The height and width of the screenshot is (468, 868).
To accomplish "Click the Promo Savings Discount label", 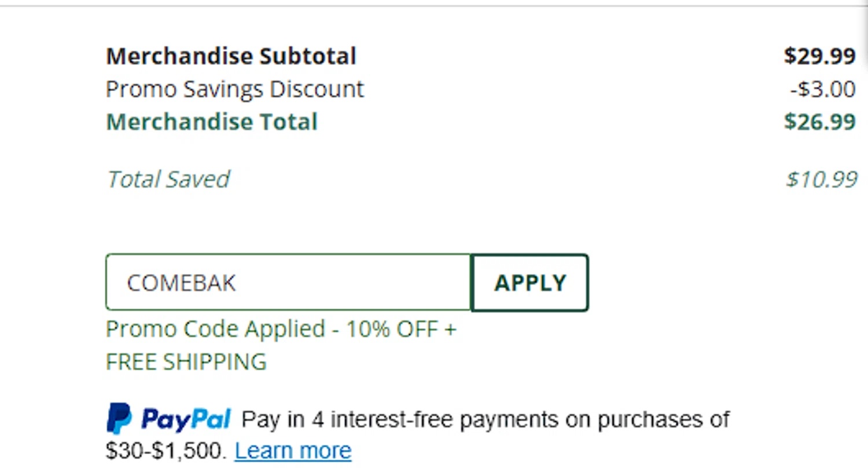I will point(235,89).
